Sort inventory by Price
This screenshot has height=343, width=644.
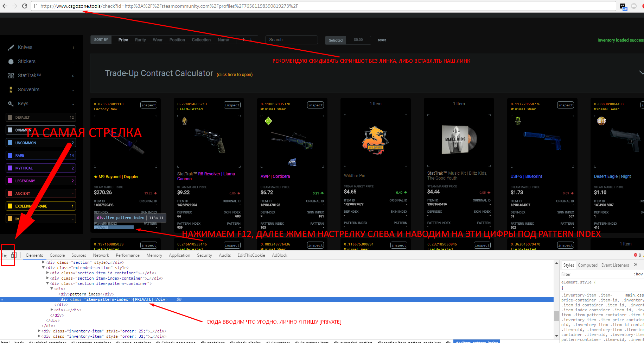(123, 40)
